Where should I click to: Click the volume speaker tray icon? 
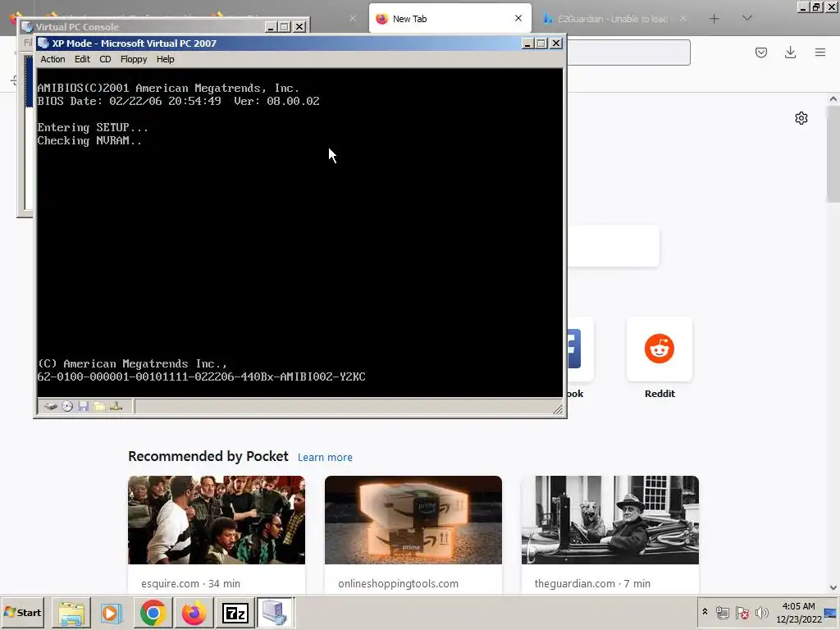761,612
